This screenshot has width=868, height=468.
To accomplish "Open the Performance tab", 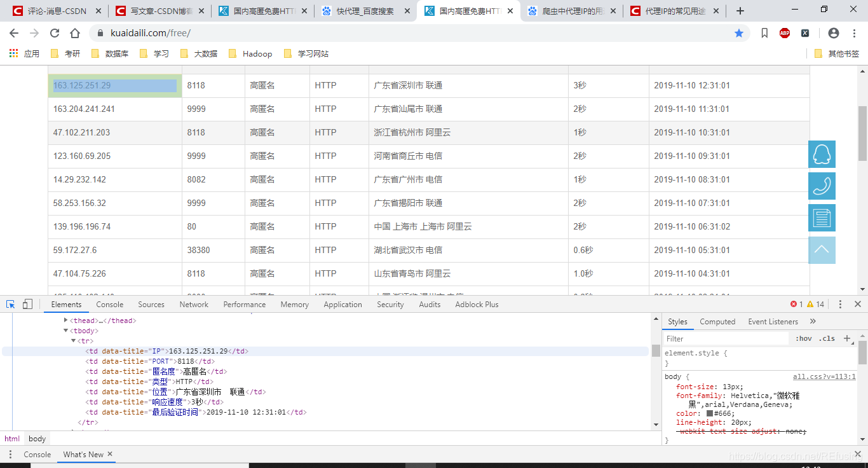I will (x=244, y=305).
